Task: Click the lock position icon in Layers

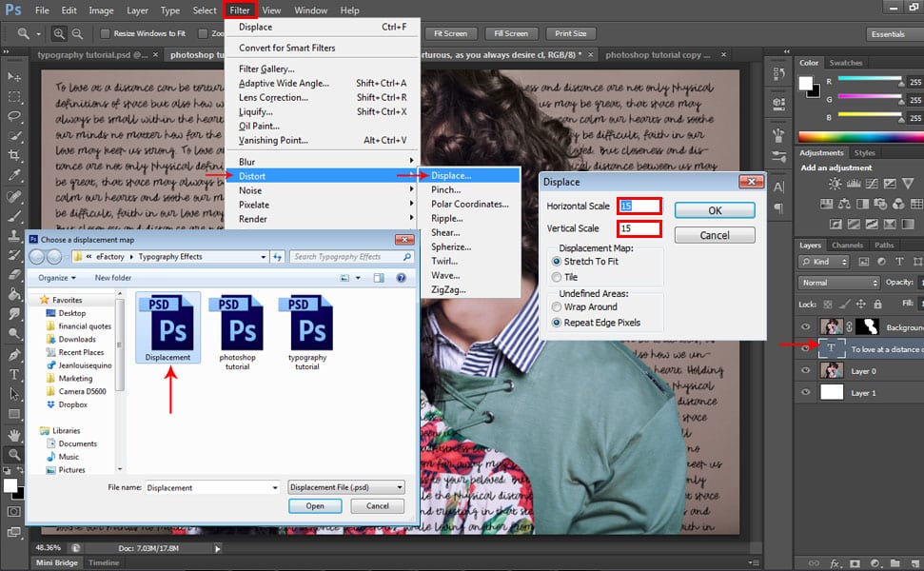Action: [861, 305]
